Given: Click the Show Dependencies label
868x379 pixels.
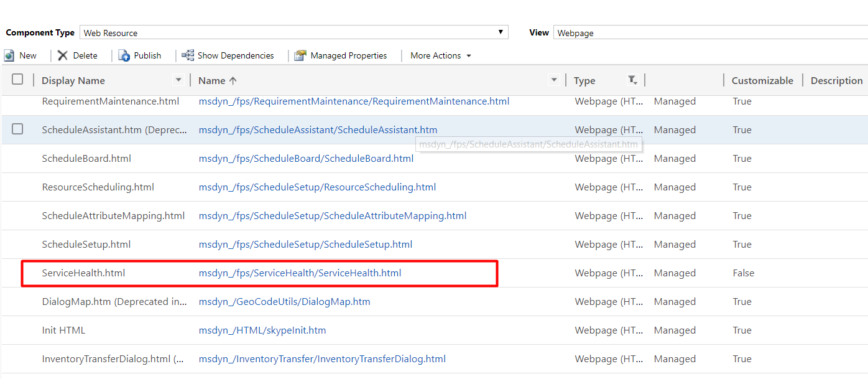Looking at the screenshot, I should click(x=236, y=55).
